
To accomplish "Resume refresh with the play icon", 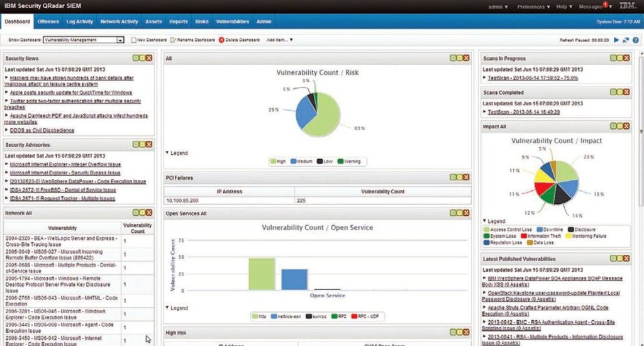I will pyautogui.click(x=616, y=40).
